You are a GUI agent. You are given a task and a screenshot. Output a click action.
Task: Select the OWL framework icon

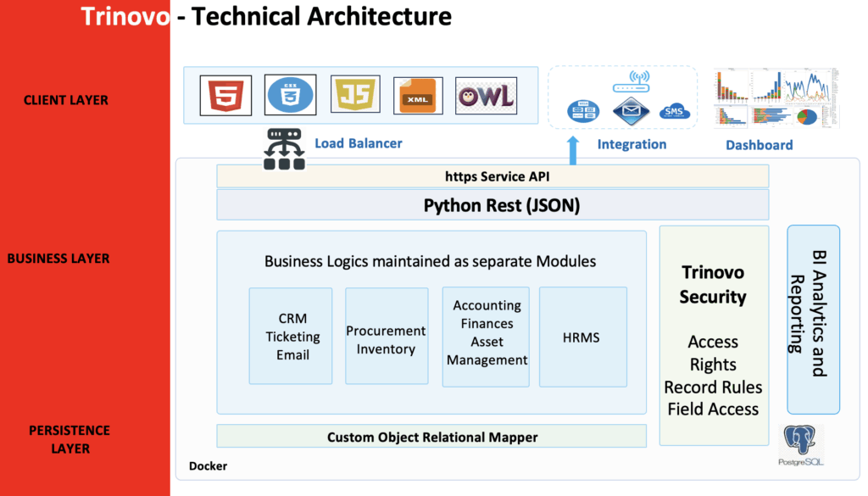(486, 96)
